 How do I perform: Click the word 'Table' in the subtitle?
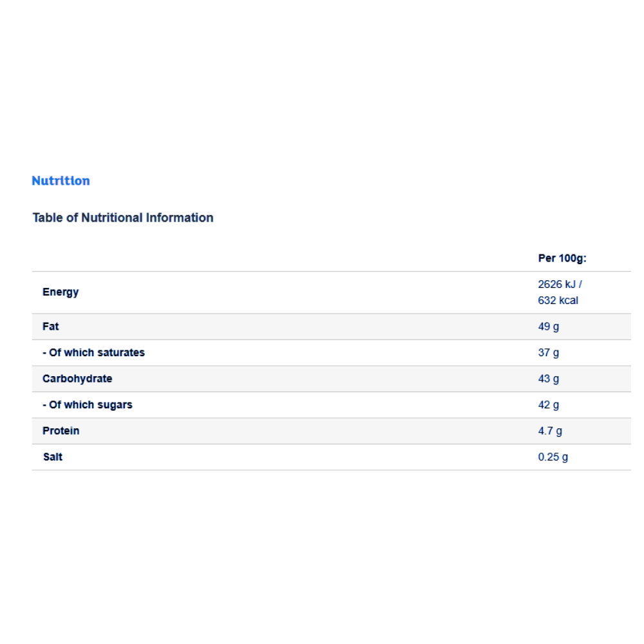pos(48,218)
